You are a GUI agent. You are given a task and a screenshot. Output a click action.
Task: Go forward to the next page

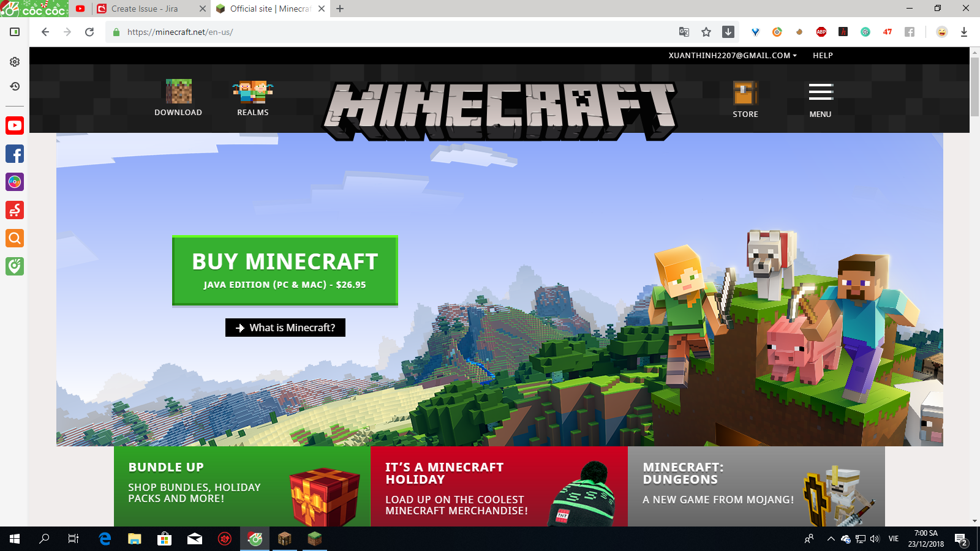(x=67, y=32)
